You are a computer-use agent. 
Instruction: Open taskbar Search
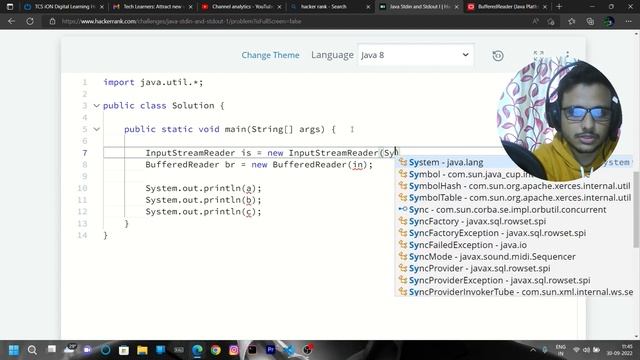point(32,350)
